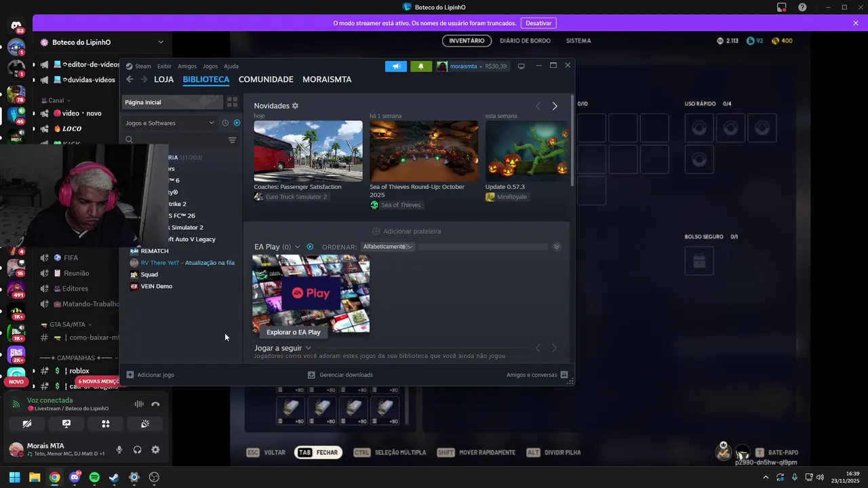
Task: Click Spotify in the Windows taskbar
Action: click(94, 477)
